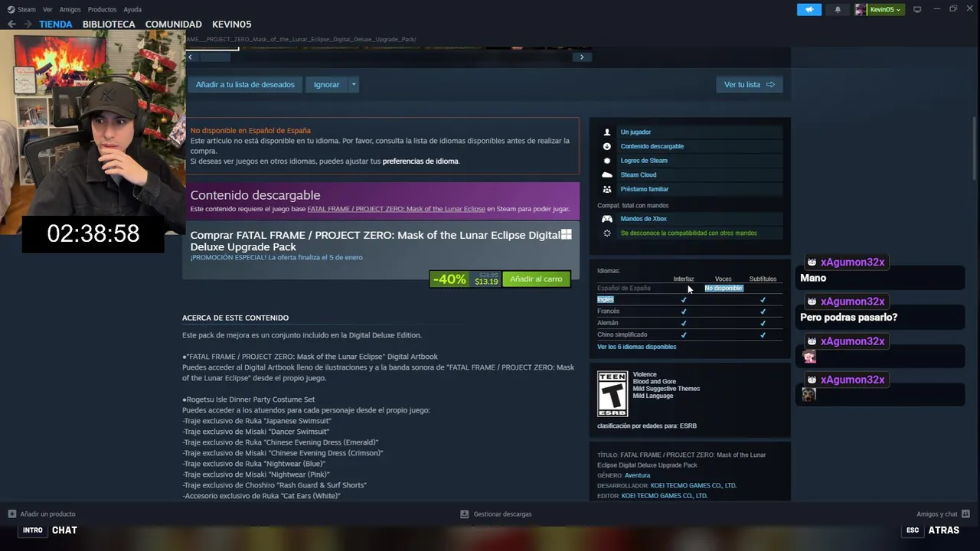Screen dimensions: 980x551
Task: Open the base game Mask of the Lunar Eclipse link
Action: 396,209
